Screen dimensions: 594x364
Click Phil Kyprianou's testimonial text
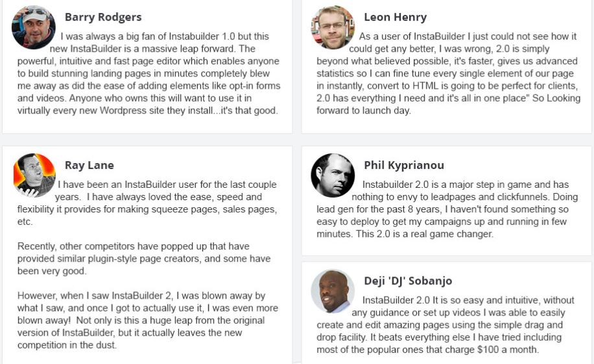click(447, 209)
